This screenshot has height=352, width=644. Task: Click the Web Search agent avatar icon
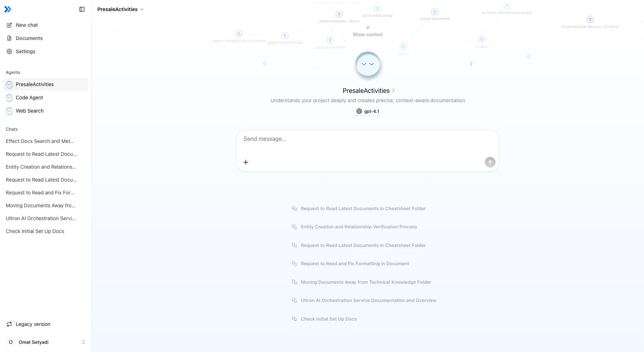pos(10,111)
